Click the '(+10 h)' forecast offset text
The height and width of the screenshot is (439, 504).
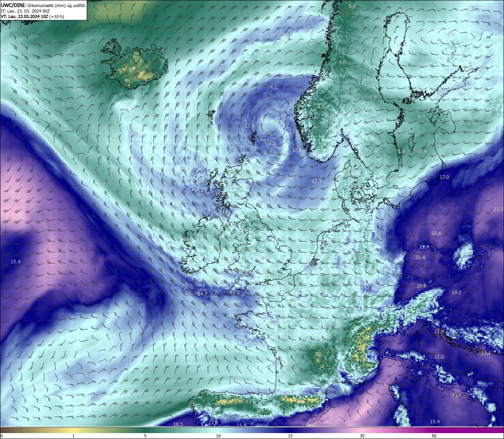(57, 17)
